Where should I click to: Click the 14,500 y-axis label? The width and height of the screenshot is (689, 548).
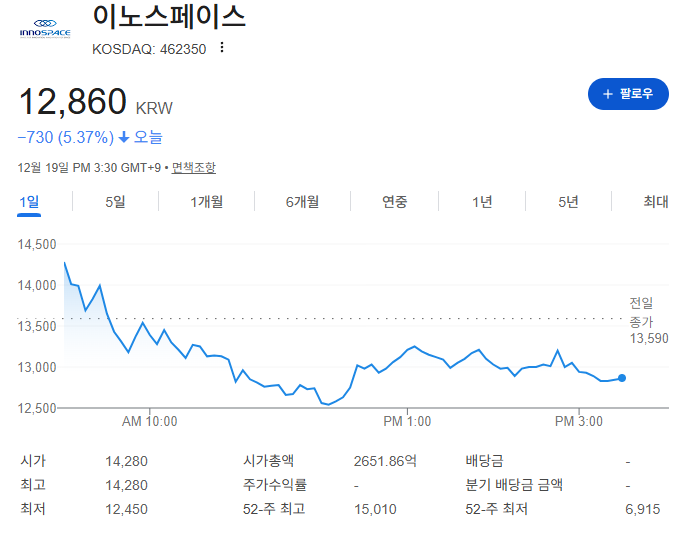coord(37,244)
